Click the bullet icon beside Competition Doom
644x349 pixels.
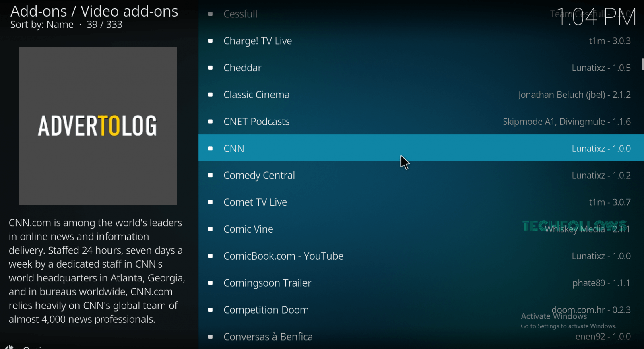(211, 310)
